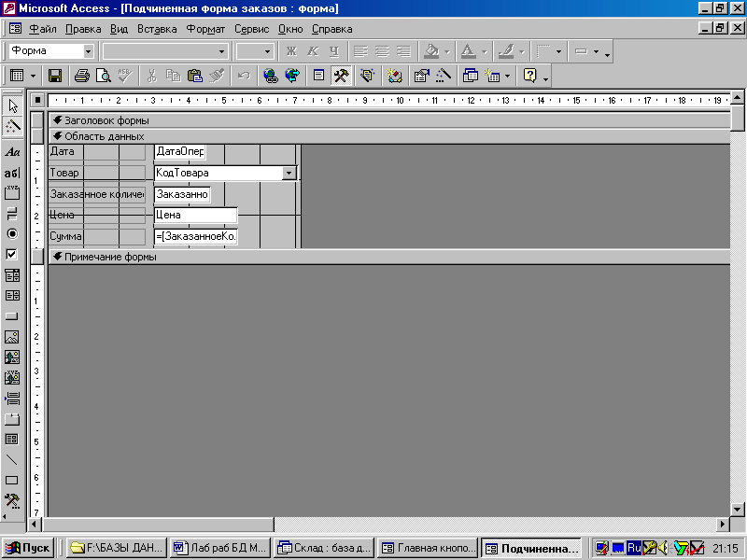Click the form selector box by ruler

coord(37,101)
